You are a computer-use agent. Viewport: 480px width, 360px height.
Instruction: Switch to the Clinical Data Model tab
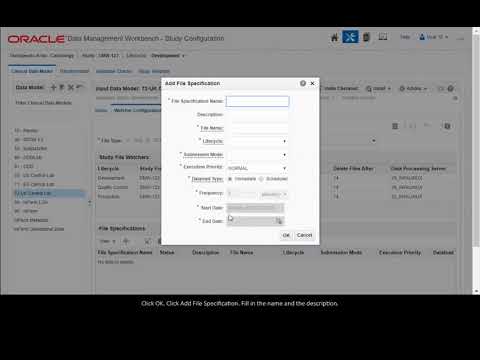[32, 71]
